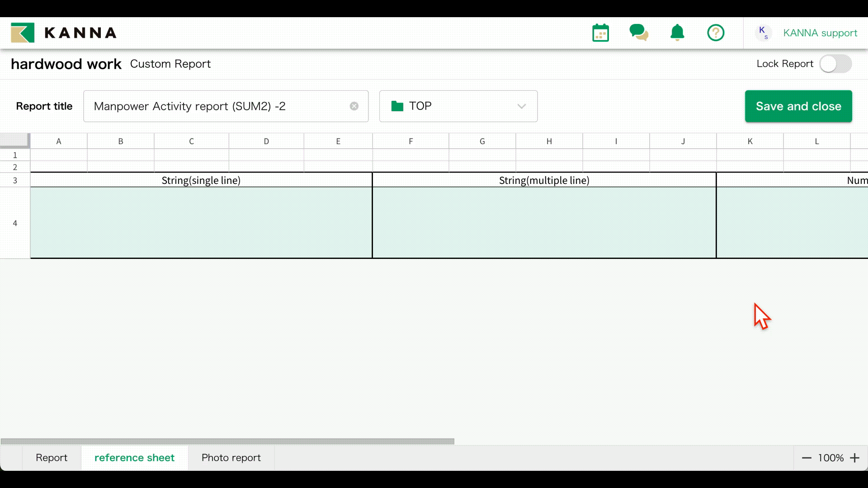Open the calendar icon in header
Screen dimensions: 868x488
coord(600,33)
